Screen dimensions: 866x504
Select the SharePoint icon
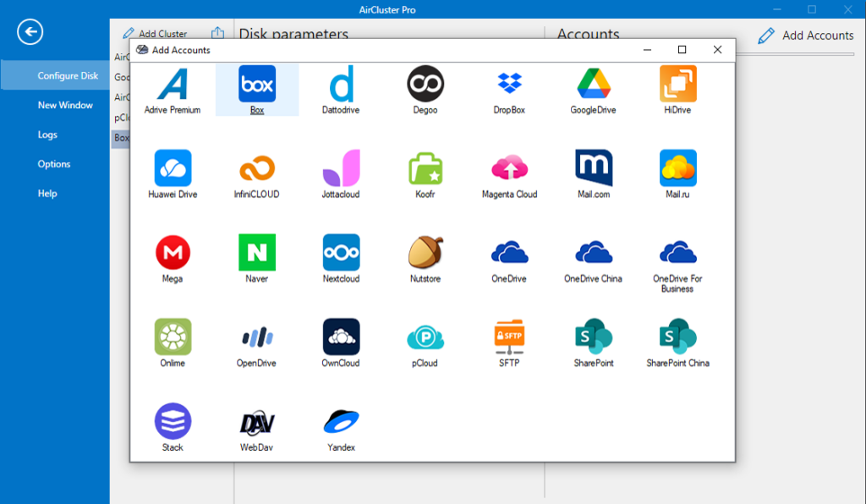pyautogui.click(x=594, y=337)
